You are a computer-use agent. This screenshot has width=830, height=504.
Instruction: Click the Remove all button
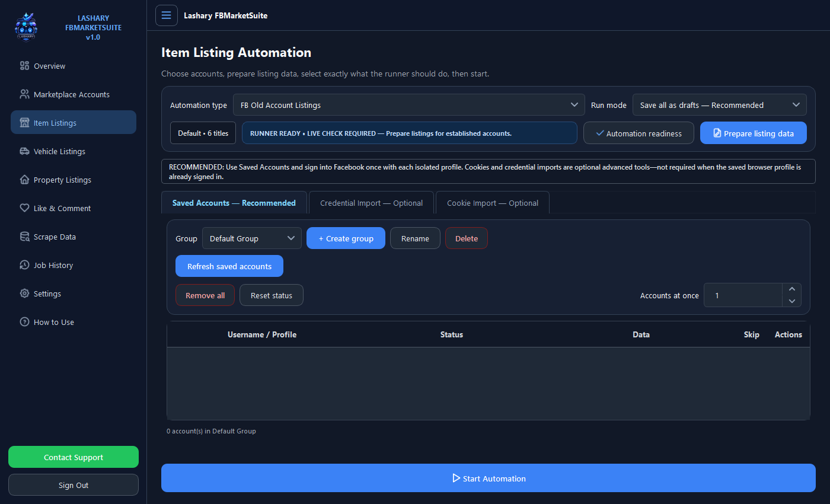(x=205, y=295)
